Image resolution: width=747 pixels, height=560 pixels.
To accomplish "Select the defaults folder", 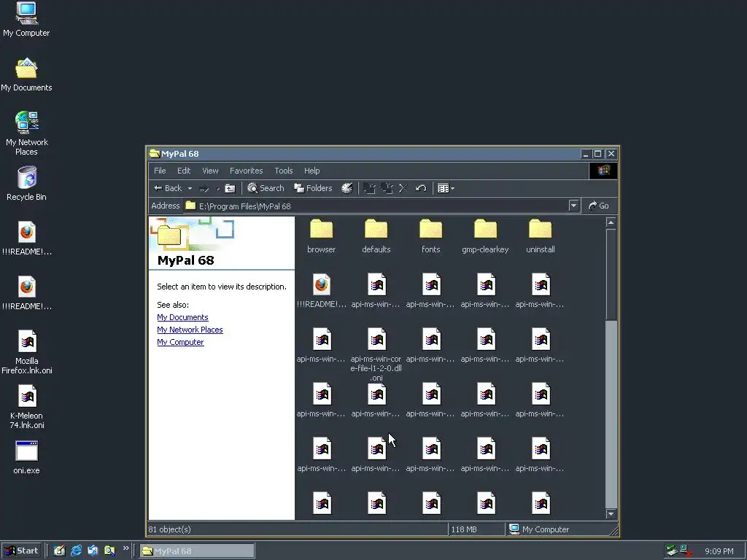I will [376, 236].
